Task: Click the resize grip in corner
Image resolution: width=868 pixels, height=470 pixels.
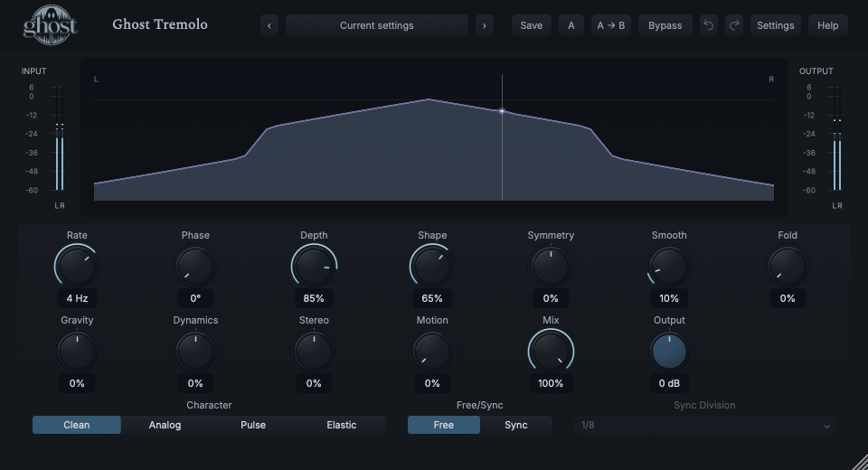Action: (x=860, y=462)
